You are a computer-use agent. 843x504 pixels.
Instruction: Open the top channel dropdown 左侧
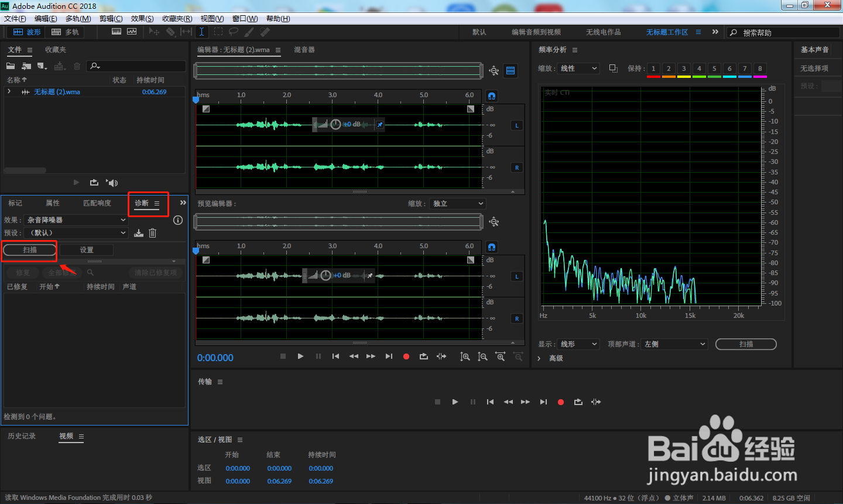[674, 344]
